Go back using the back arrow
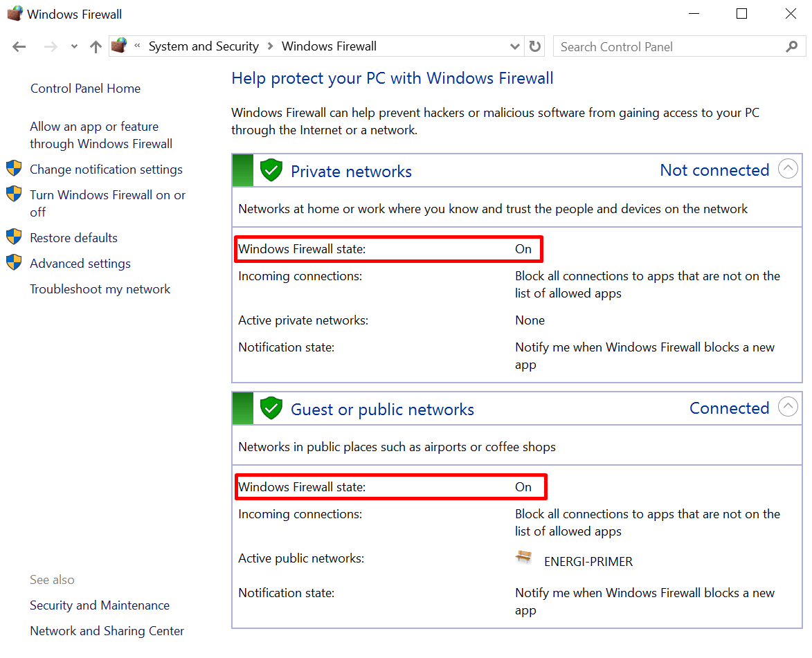The width and height of the screenshot is (812, 658). coord(19,47)
